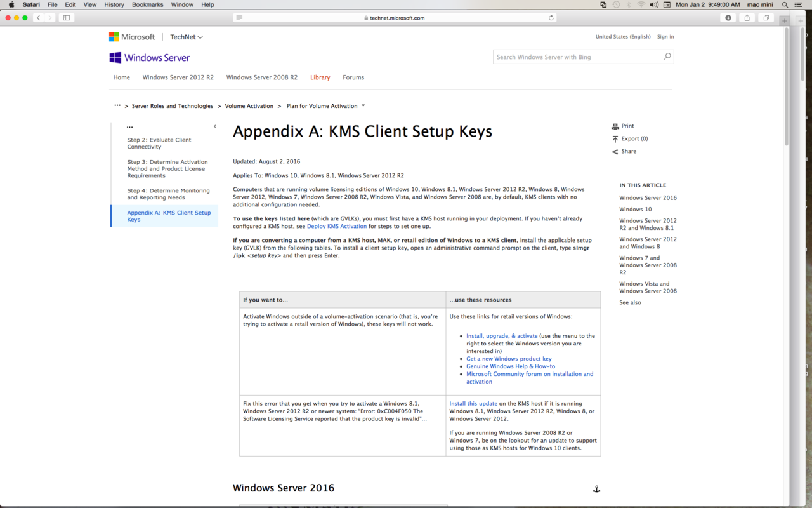The width and height of the screenshot is (812, 508).
Task: Click Server Roles and Technologies breadcrumb
Action: pos(173,106)
